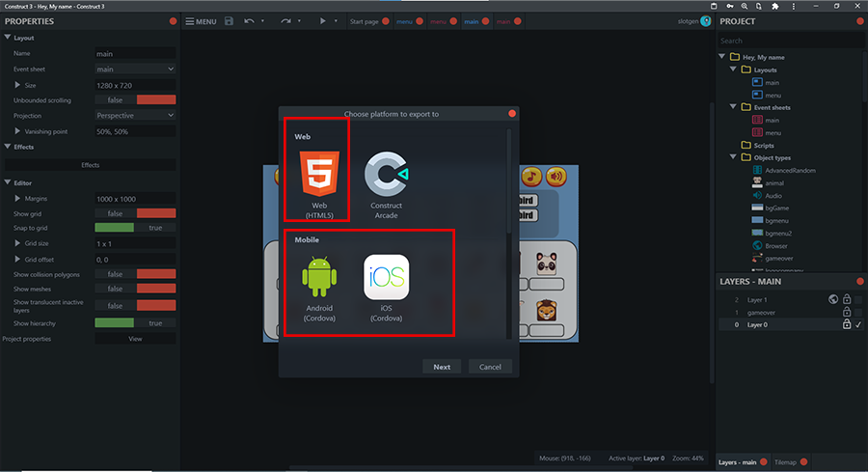
Task: Toggle lock on gameover layer
Action: pyautogui.click(x=847, y=312)
